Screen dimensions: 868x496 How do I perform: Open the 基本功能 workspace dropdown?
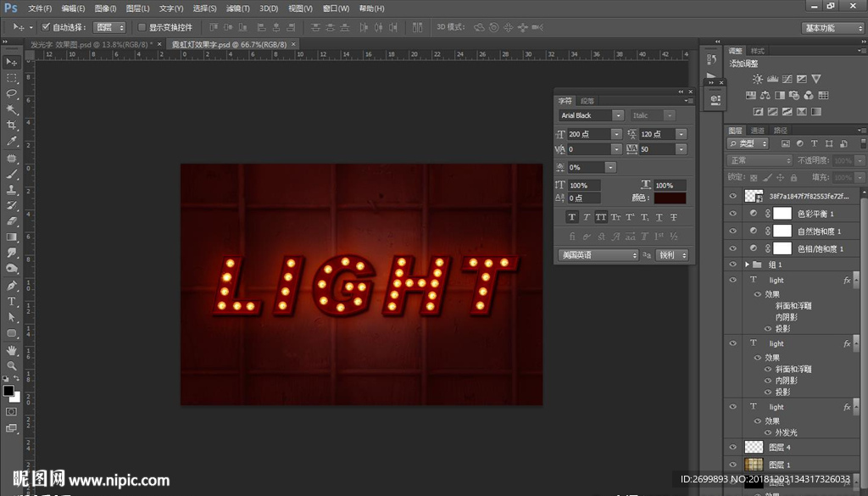pos(833,28)
